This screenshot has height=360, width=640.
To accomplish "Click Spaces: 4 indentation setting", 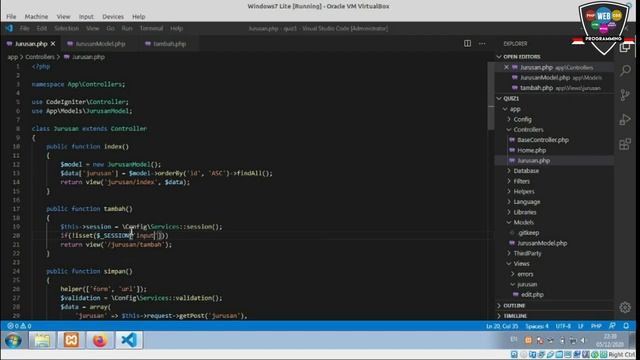I will point(537,326).
